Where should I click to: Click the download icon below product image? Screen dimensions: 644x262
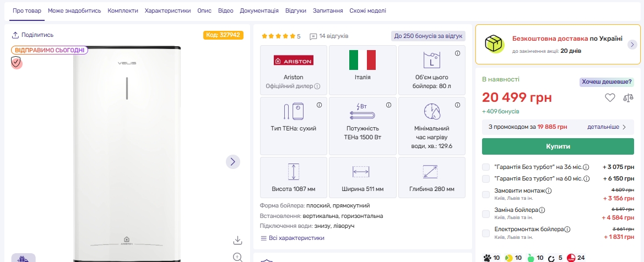[237, 240]
